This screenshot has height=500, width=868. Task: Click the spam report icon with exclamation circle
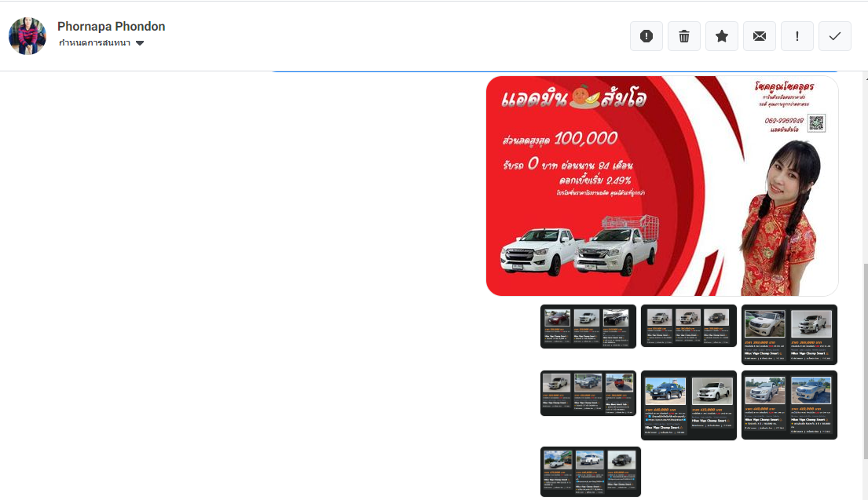(646, 37)
